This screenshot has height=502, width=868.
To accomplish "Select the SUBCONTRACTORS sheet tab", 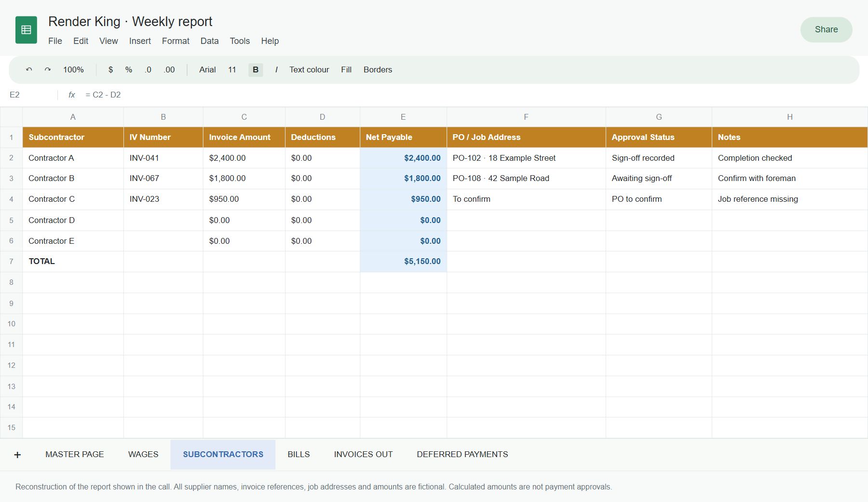I will click(223, 455).
